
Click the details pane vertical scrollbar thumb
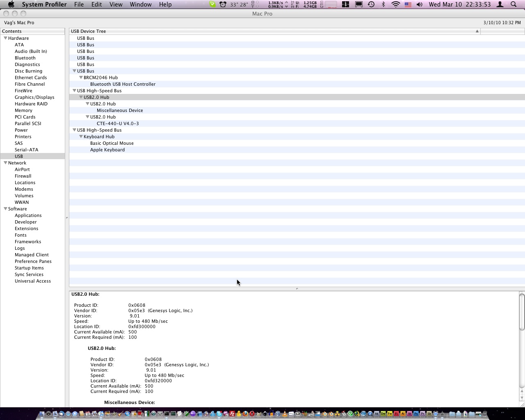pyautogui.click(x=522, y=311)
